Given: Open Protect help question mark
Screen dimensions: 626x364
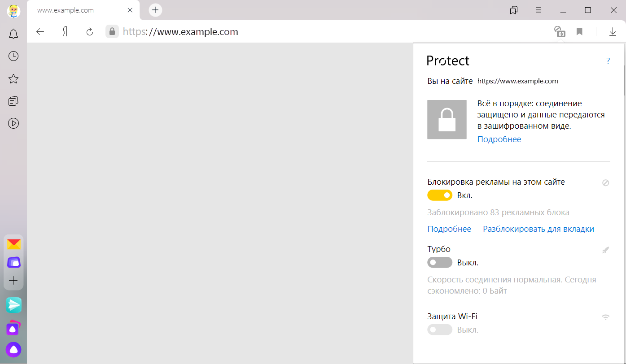Looking at the screenshot, I should [x=608, y=61].
